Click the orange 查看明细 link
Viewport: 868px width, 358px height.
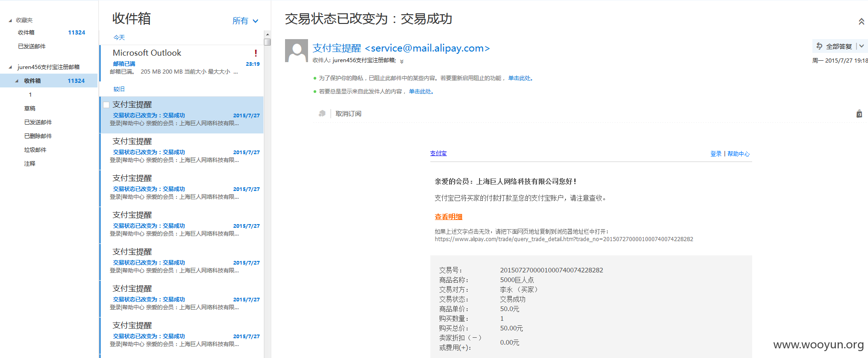click(448, 217)
